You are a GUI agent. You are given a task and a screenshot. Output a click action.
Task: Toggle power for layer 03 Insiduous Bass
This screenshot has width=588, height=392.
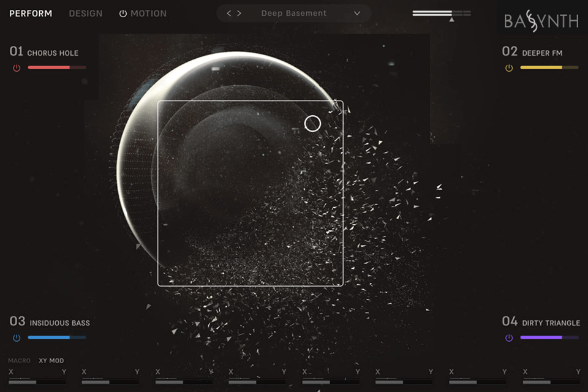coord(17,337)
